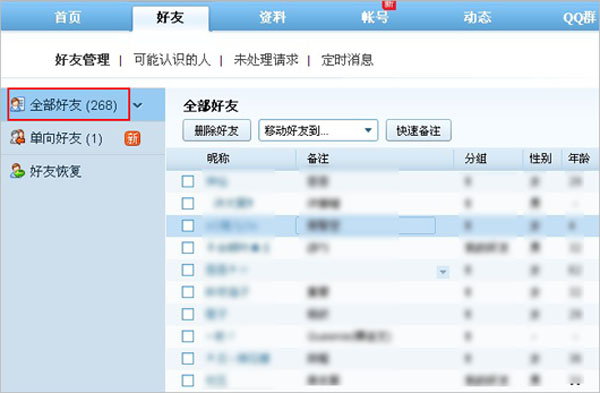Select 好友恢复 in the sidebar

point(56,171)
